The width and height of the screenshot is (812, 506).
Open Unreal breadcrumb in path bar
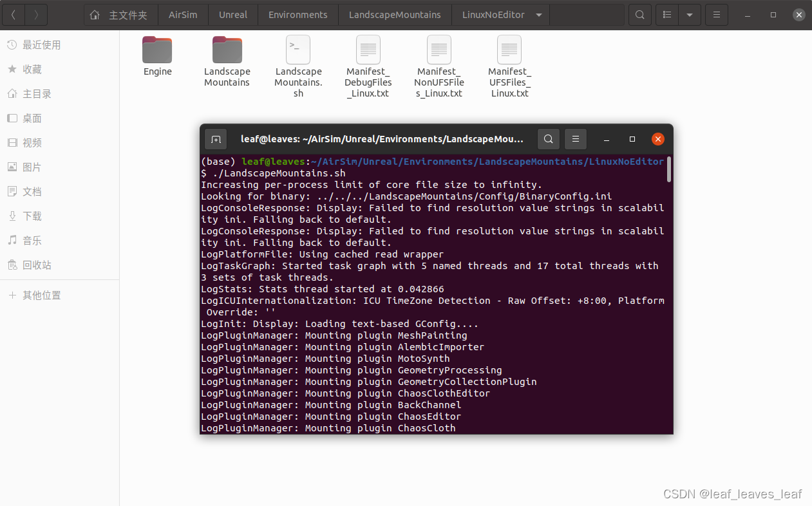233,15
